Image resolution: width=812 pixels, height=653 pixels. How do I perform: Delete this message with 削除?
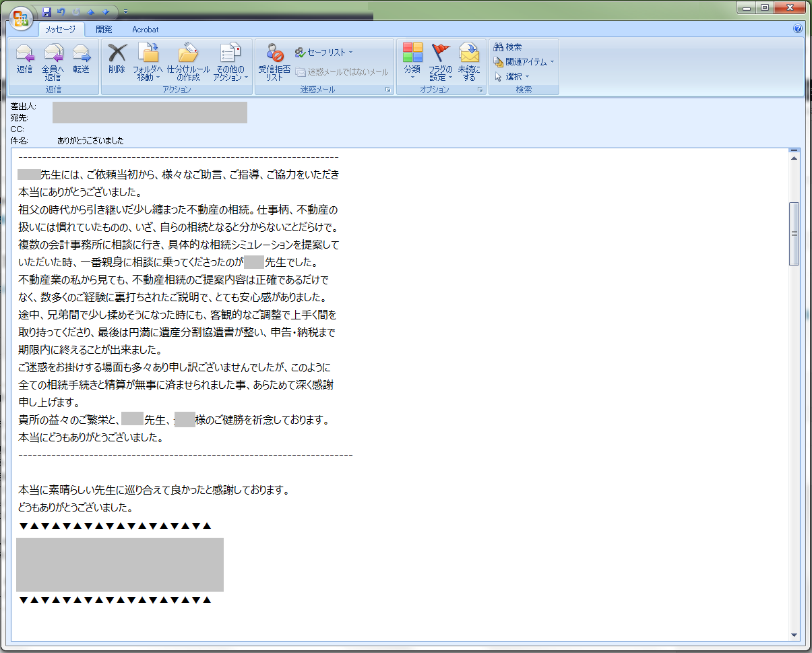[x=117, y=59]
